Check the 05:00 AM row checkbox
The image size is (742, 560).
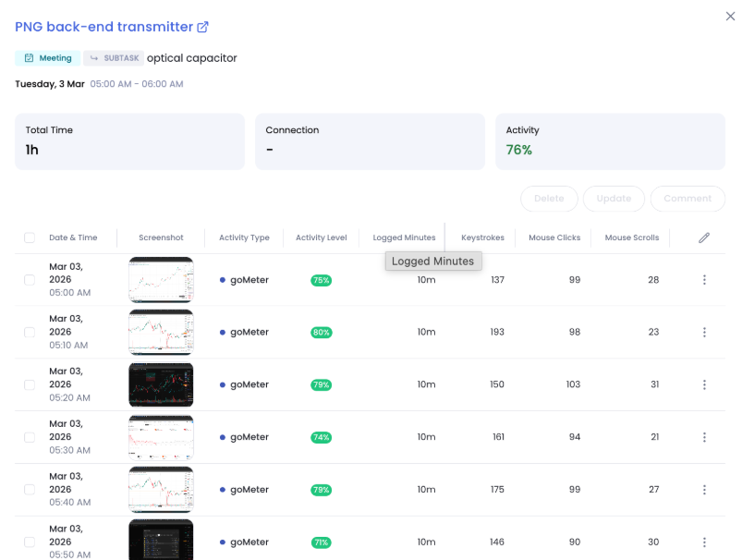click(x=30, y=280)
